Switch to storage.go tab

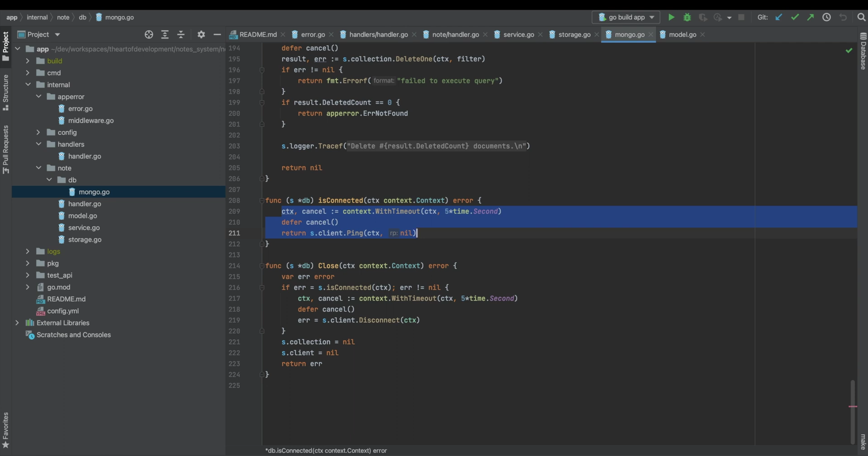click(574, 34)
